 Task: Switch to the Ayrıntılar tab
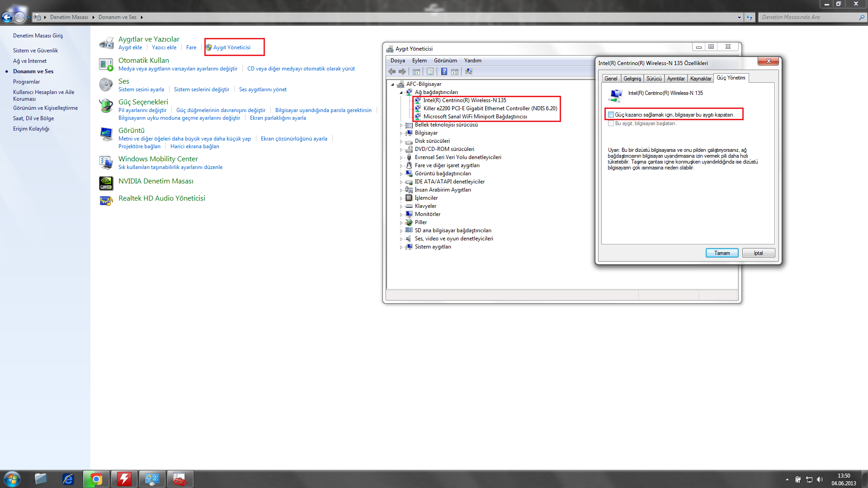(x=676, y=79)
